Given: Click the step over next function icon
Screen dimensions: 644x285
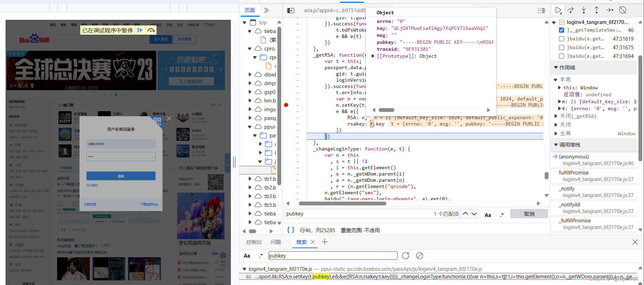Looking at the screenshot, I should click(571, 10).
